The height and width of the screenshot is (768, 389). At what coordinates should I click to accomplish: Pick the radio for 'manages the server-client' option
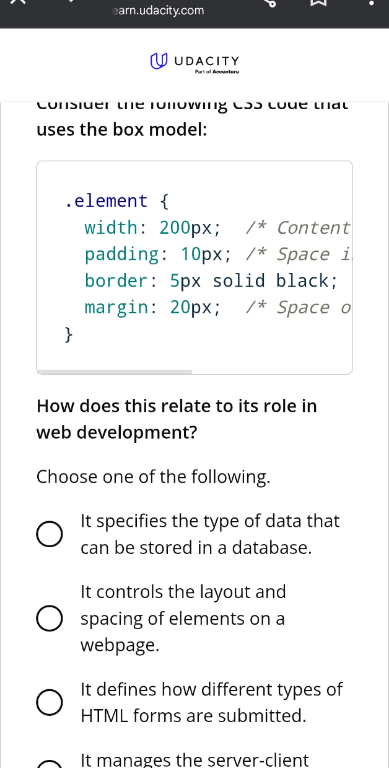pyautogui.click(x=49, y=764)
